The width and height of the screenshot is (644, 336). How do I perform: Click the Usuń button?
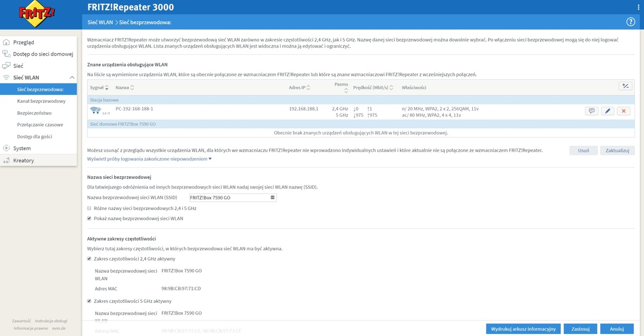(x=583, y=151)
